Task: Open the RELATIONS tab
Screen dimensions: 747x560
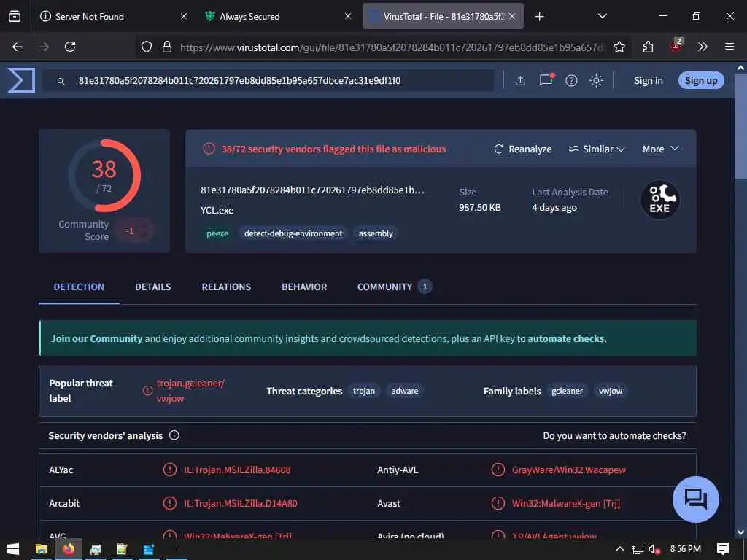Action: coord(226,287)
